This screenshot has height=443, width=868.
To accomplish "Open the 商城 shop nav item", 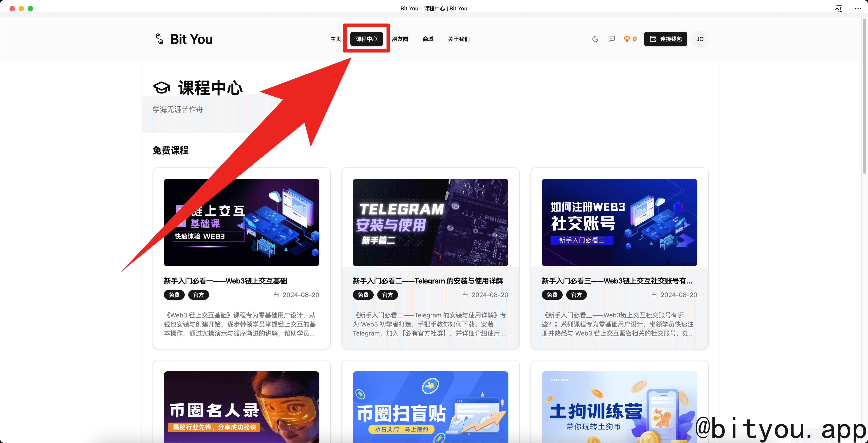I will 428,39.
